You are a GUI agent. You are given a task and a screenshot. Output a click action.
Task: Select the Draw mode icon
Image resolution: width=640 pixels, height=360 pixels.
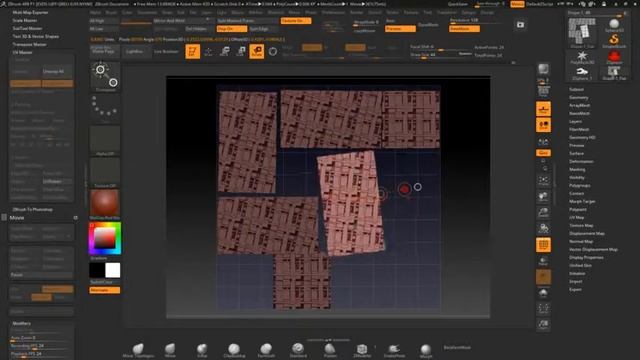click(208, 52)
